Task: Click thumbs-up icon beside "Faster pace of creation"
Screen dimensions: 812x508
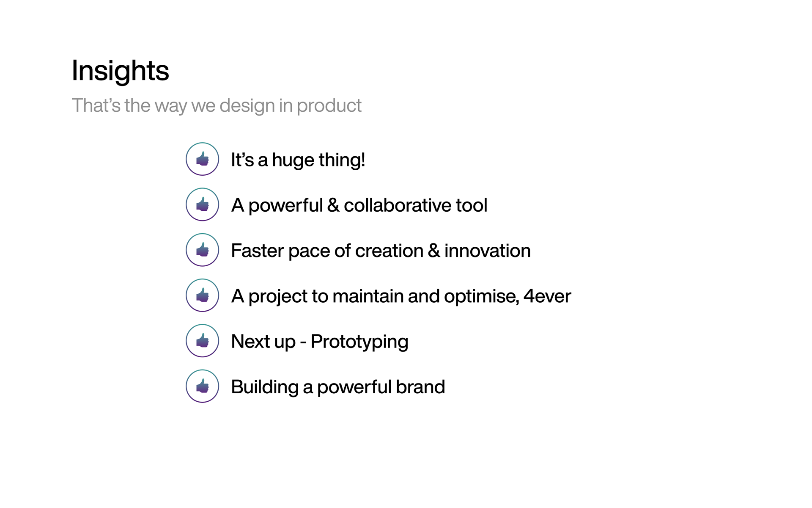Action: [202, 250]
